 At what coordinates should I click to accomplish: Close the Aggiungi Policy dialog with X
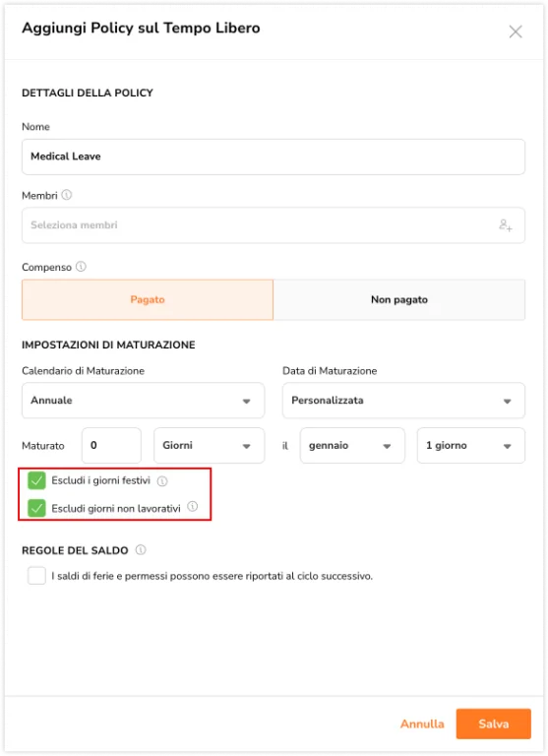516,31
